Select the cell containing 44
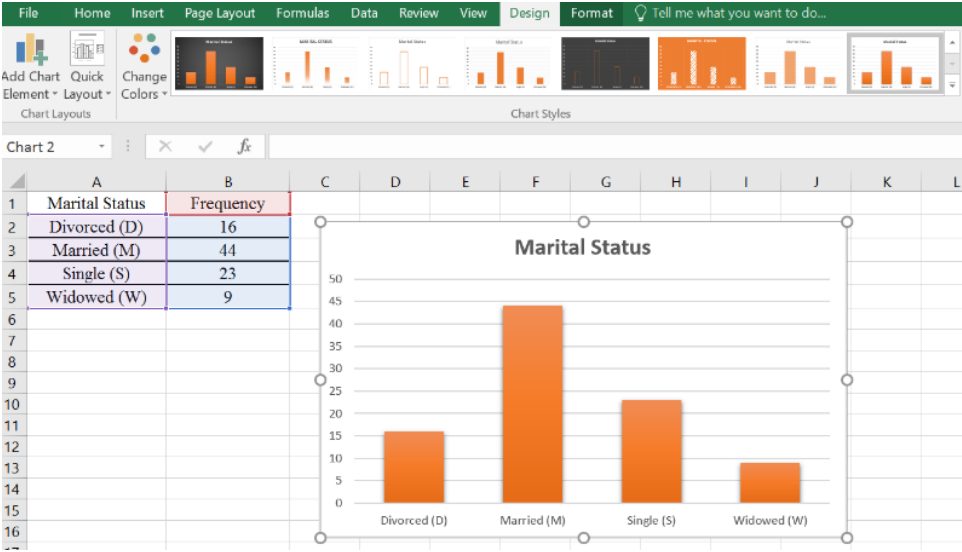The height and width of the screenshot is (552, 962). point(228,250)
